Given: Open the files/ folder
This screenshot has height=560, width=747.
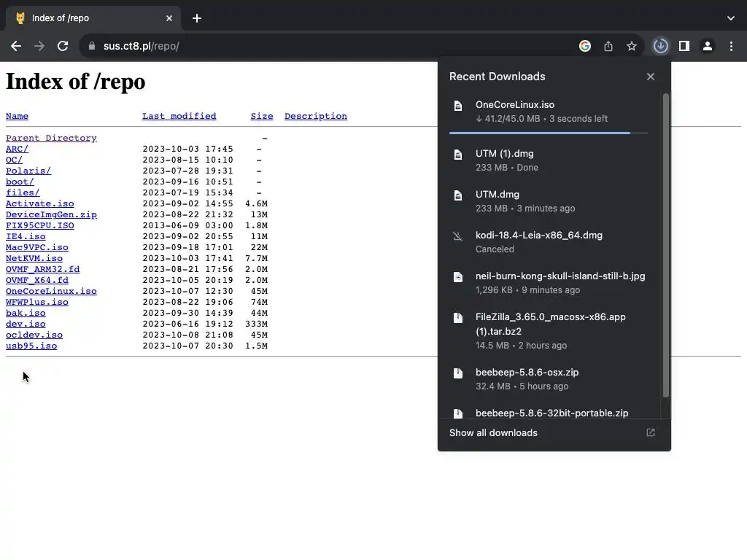Looking at the screenshot, I should 23,192.
